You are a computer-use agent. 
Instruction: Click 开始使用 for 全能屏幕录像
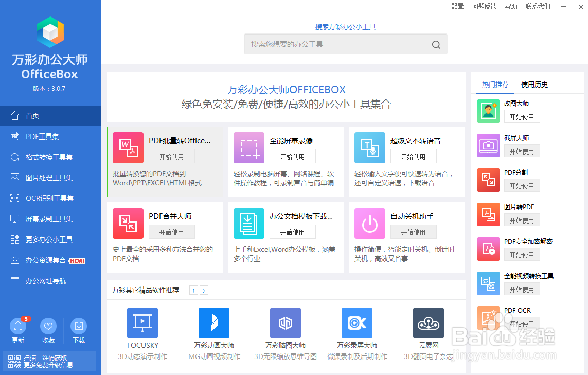coord(293,157)
